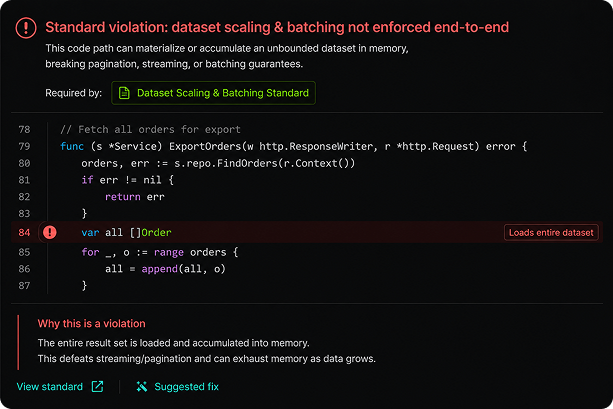Click line number 81
The image size is (613, 409).
point(24,180)
